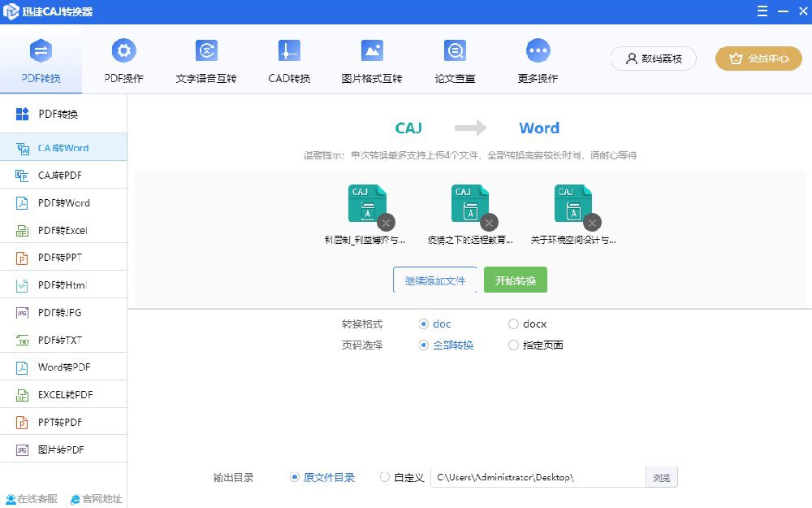Show 更多操作 options icon
Image resolution: width=812 pixels, height=508 pixels.
538,50
